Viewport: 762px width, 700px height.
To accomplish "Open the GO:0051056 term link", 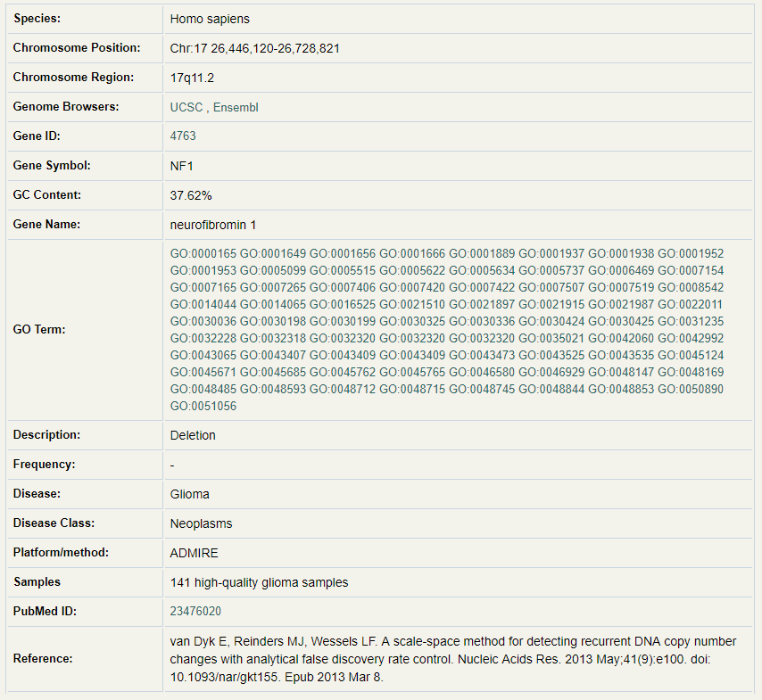I will [x=203, y=406].
